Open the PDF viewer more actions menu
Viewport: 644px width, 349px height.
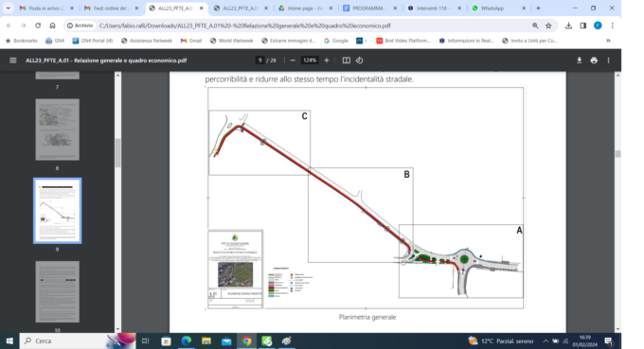click(608, 61)
